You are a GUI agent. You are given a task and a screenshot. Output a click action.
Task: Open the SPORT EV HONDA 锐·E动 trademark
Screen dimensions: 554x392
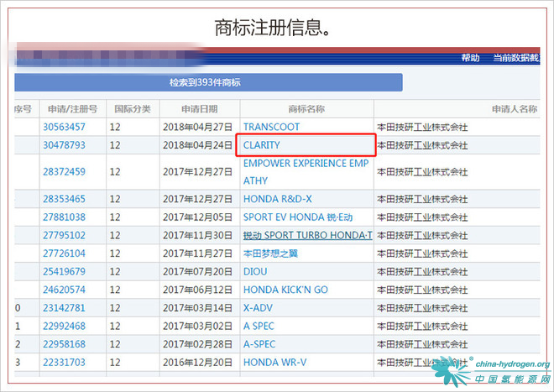tap(297, 217)
